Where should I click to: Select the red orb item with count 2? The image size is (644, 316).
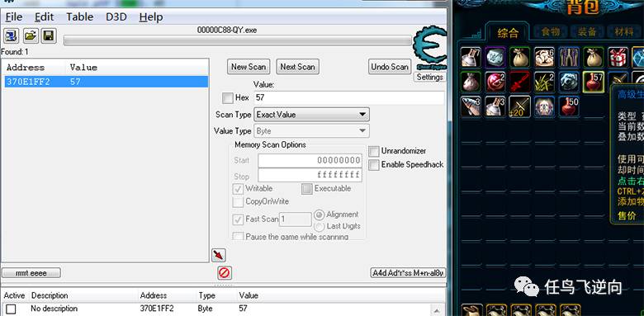coord(495,82)
